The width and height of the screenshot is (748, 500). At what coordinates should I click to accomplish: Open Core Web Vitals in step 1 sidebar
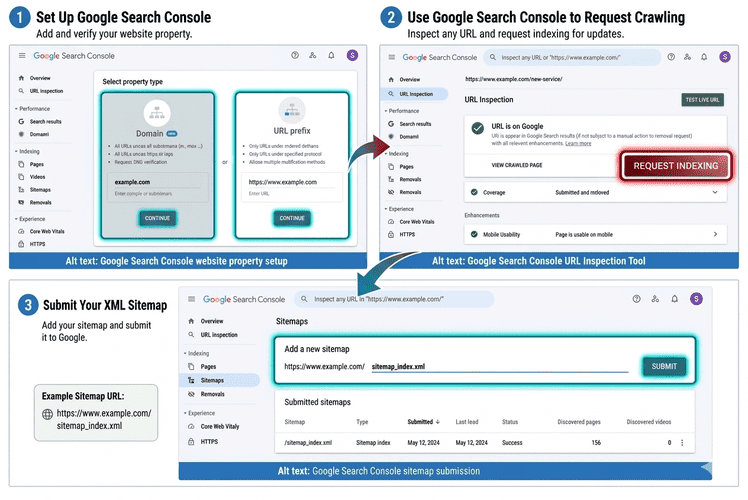(x=47, y=231)
